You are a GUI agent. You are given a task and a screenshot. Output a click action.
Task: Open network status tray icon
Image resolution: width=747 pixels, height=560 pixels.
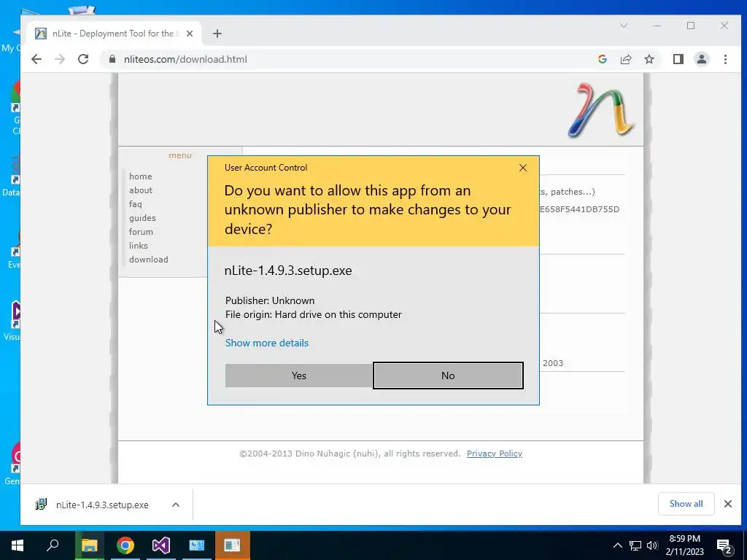point(635,545)
